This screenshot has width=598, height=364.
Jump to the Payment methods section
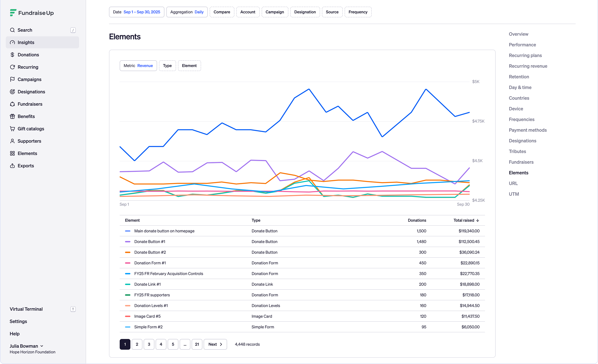[x=528, y=130]
